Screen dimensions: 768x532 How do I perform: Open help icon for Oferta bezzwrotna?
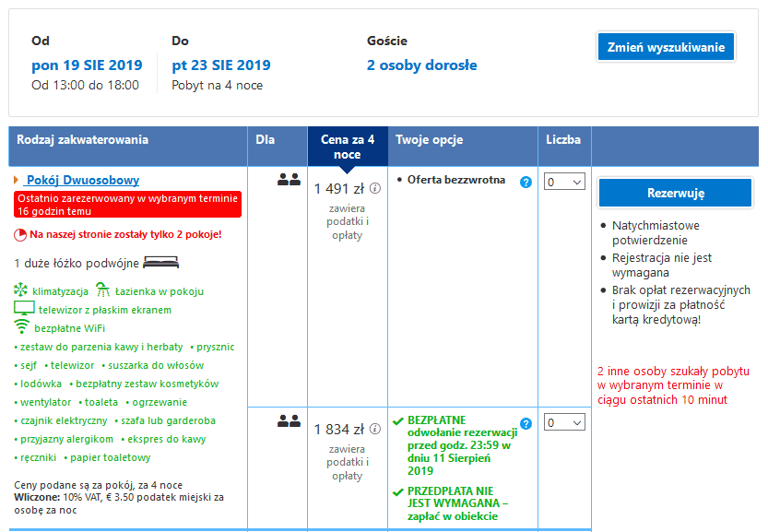526,183
